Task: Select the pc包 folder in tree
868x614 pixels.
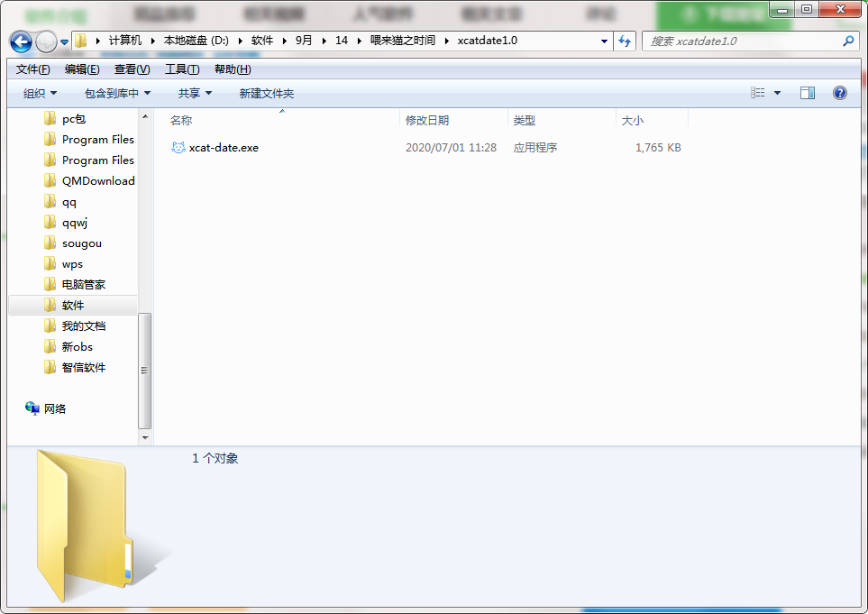Action: coord(74,118)
